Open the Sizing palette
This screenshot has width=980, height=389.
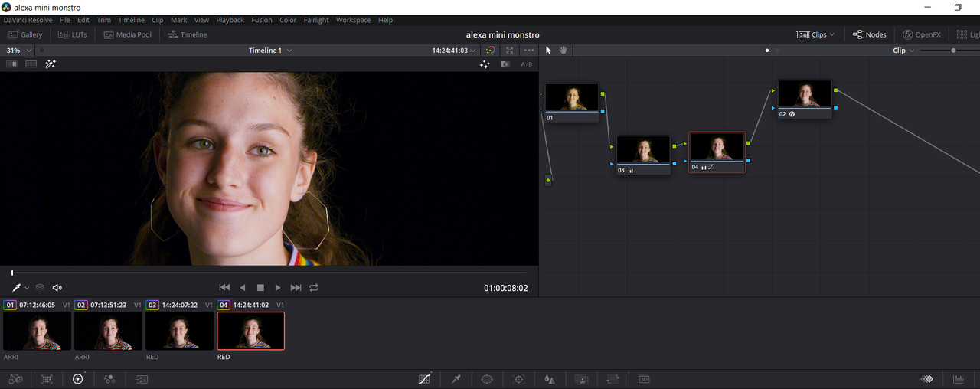pos(612,379)
